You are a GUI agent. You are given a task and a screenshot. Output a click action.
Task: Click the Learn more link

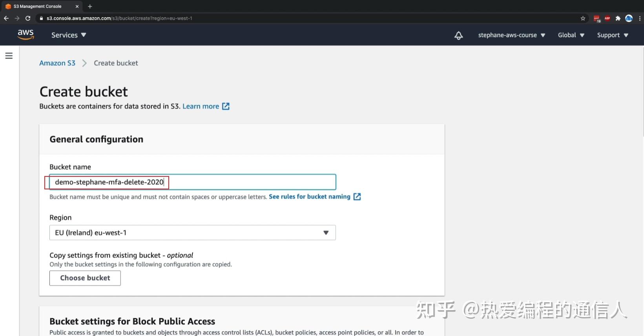point(201,106)
